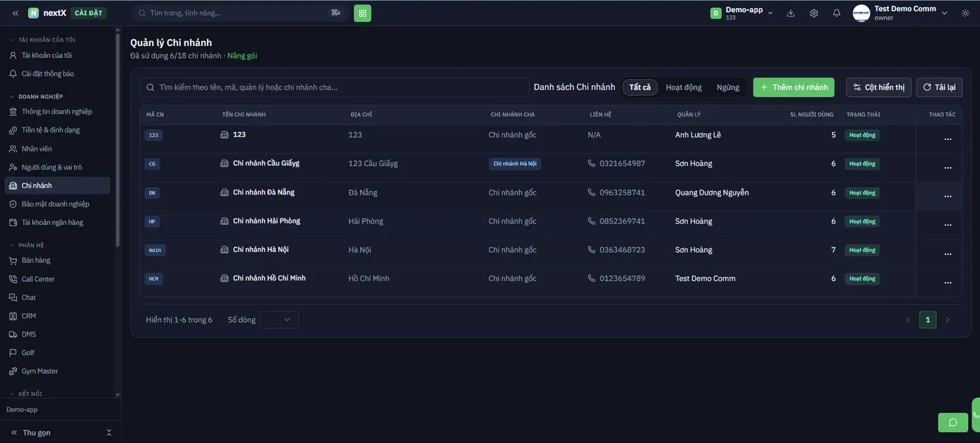Image resolution: width=980 pixels, height=443 pixels.
Task: Open Call Center module in sidebar
Action: (57, 279)
